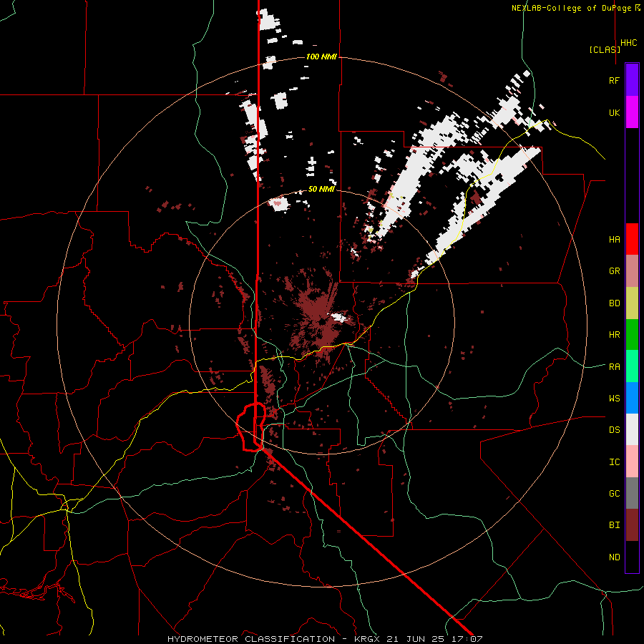Click the RF legend label
The height and width of the screenshot is (644, 644).
pos(614,80)
